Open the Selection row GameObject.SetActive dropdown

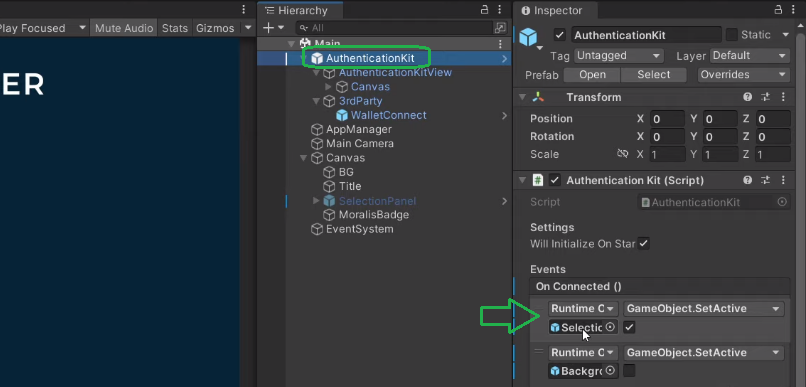703,308
